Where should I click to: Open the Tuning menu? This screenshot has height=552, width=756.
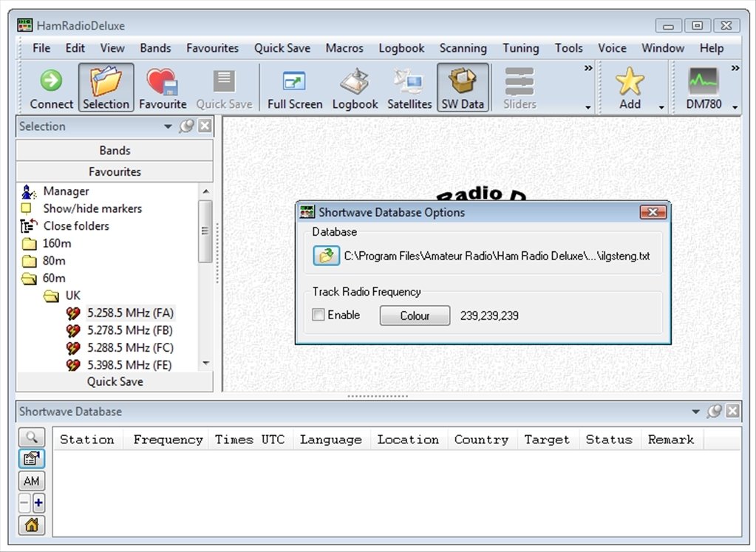click(x=521, y=48)
